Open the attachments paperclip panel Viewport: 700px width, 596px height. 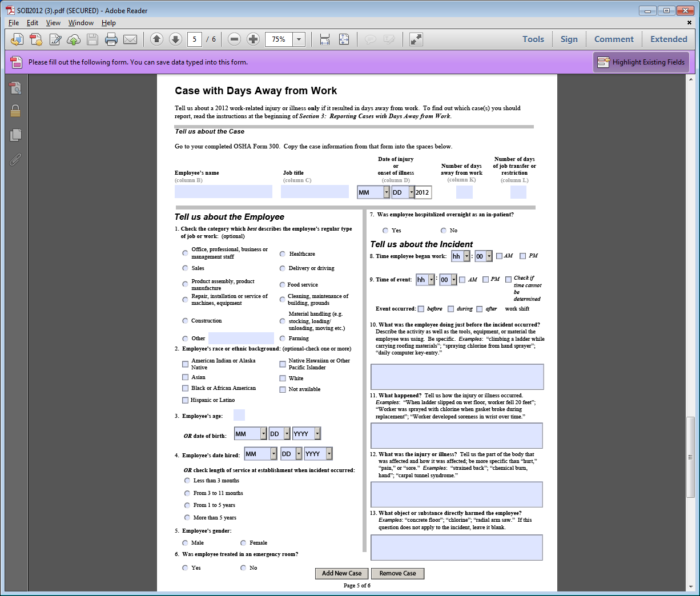[x=15, y=159]
